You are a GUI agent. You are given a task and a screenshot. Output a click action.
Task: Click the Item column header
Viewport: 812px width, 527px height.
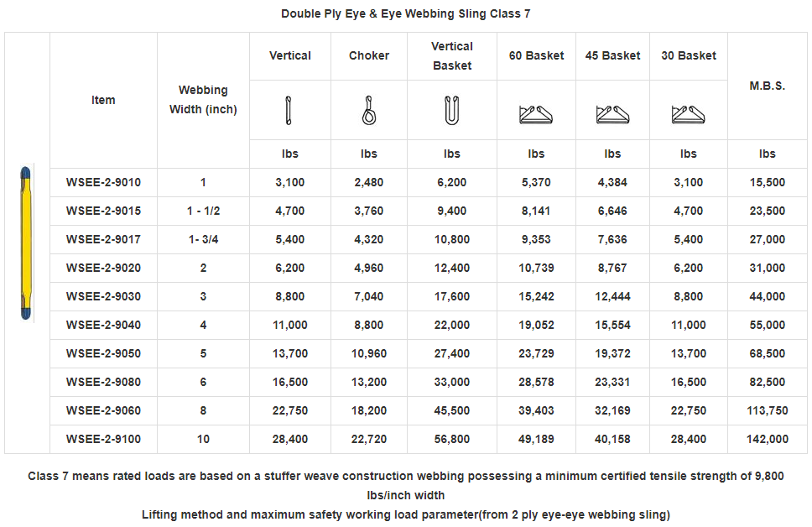tap(103, 100)
